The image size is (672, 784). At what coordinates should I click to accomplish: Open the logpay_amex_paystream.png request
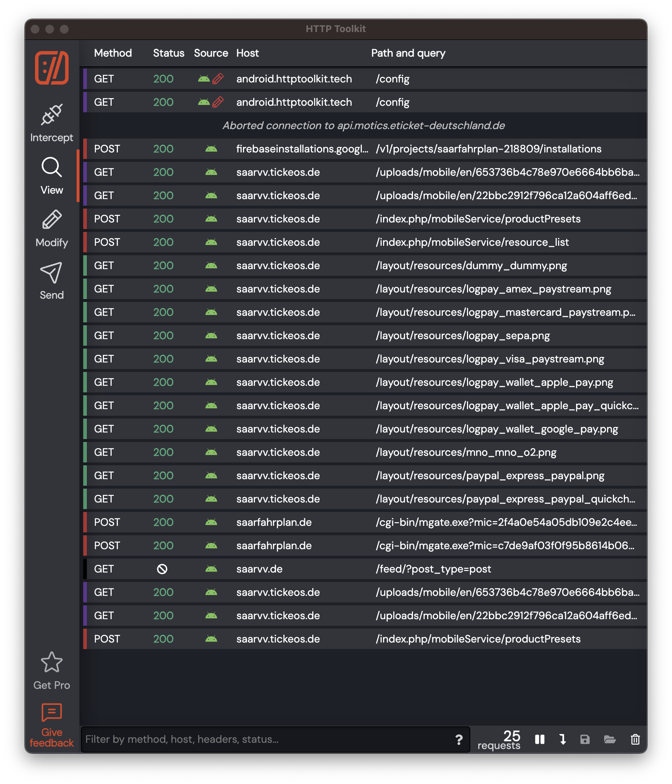(x=365, y=289)
